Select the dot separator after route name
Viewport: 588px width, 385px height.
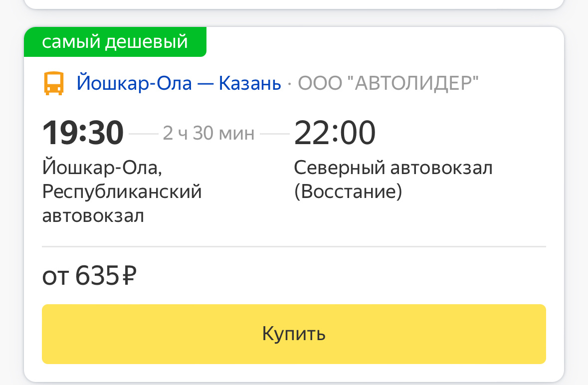(x=289, y=83)
